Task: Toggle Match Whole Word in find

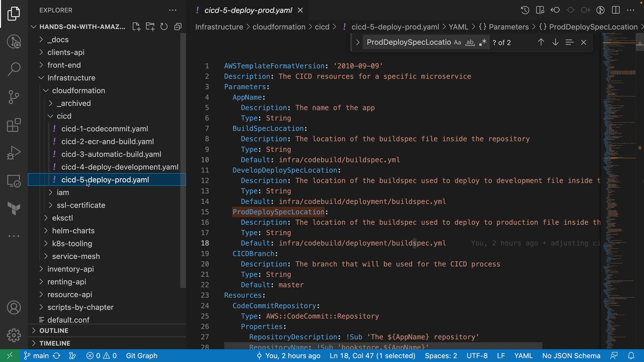Action: click(x=470, y=43)
